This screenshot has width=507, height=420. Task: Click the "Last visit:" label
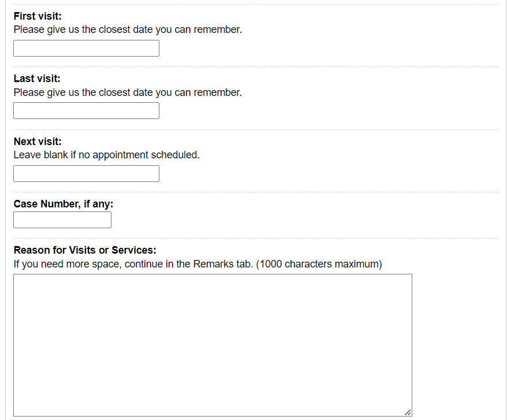pyautogui.click(x=37, y=79)
